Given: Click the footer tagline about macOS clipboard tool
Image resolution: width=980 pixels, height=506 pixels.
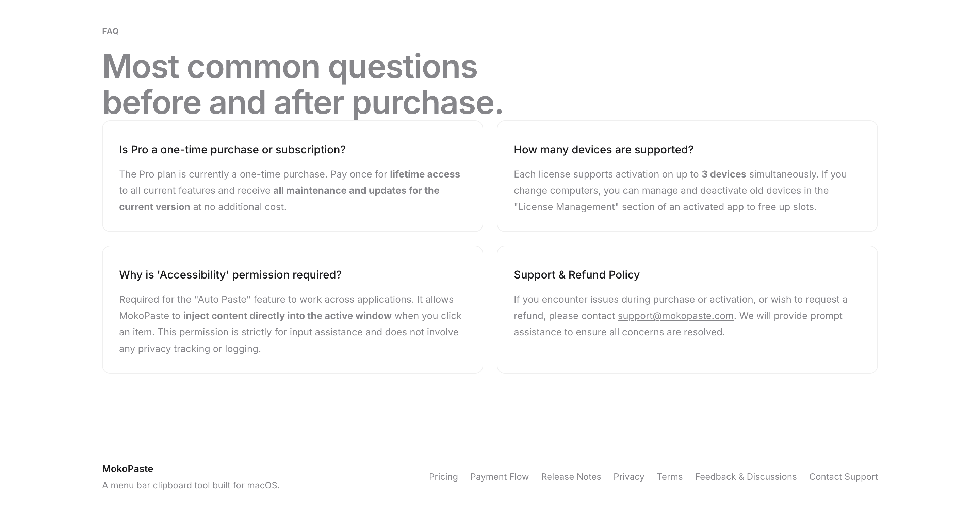Looking at the screenshot, I should click(191, 486).
